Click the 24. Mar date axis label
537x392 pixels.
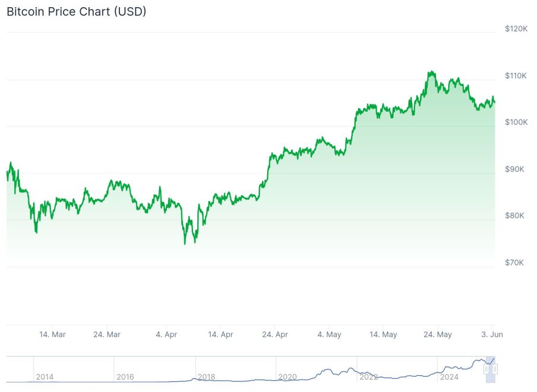107,334
